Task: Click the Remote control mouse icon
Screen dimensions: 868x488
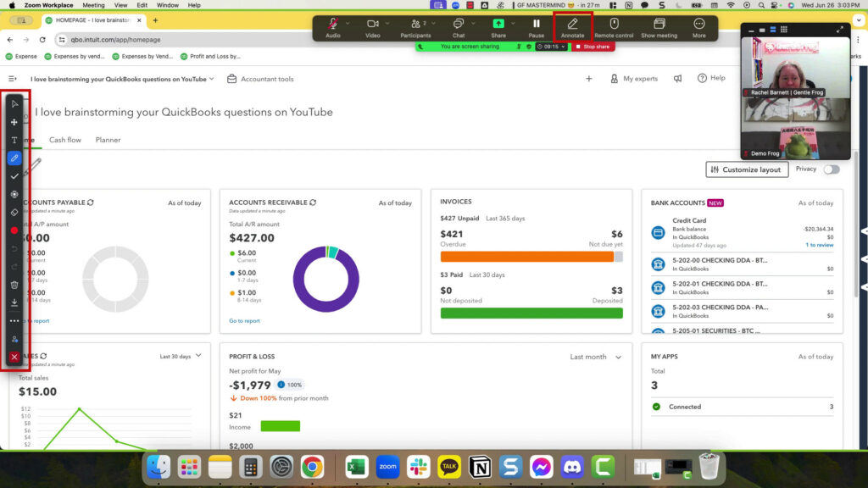Action: pyautogui.click(x=614, y=27)
